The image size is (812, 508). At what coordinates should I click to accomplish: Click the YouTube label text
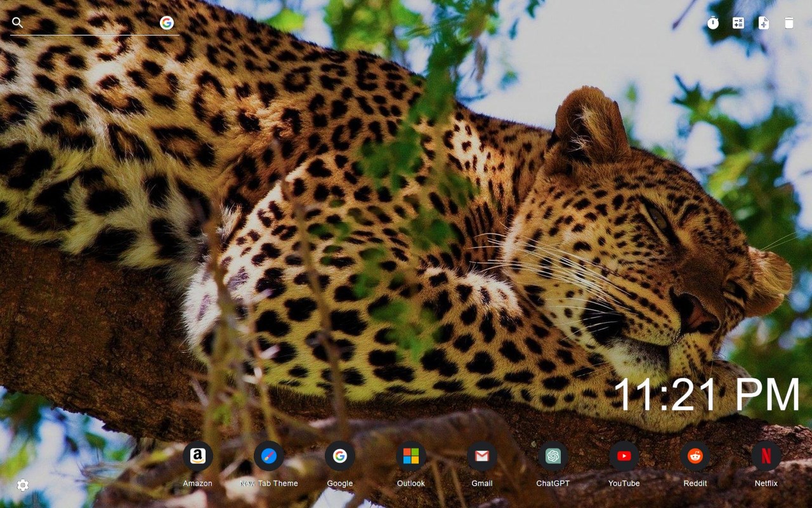coord(624,483)
